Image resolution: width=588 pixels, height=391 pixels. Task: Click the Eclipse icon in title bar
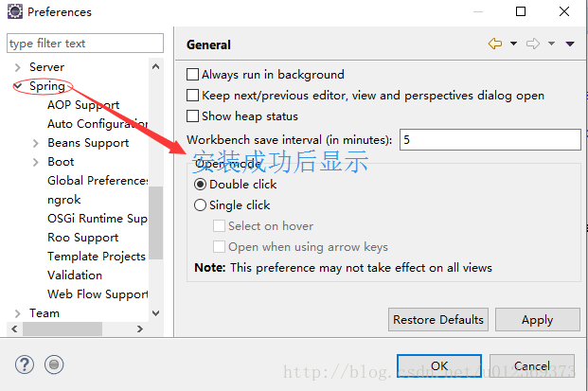(15, 11)
